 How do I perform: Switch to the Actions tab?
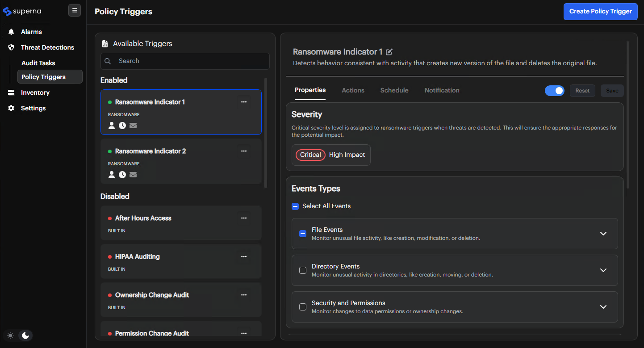click(x=353, y=90)
